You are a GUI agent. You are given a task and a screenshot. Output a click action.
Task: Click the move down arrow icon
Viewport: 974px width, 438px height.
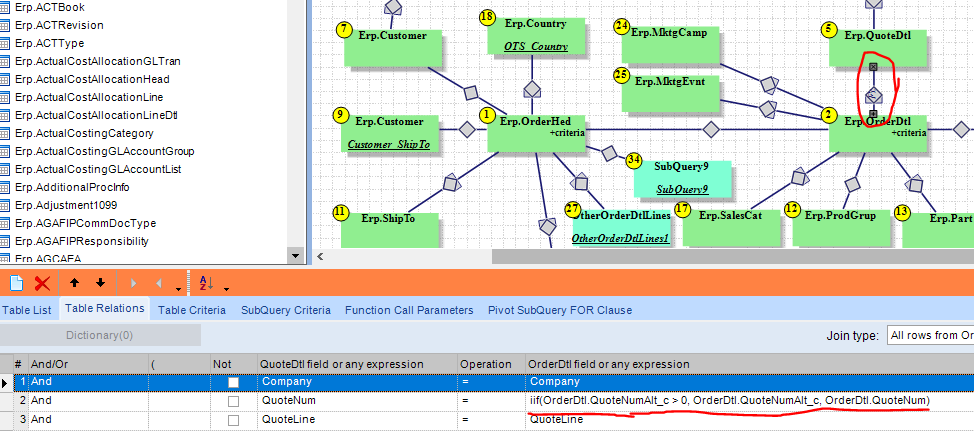click(101, 283)
